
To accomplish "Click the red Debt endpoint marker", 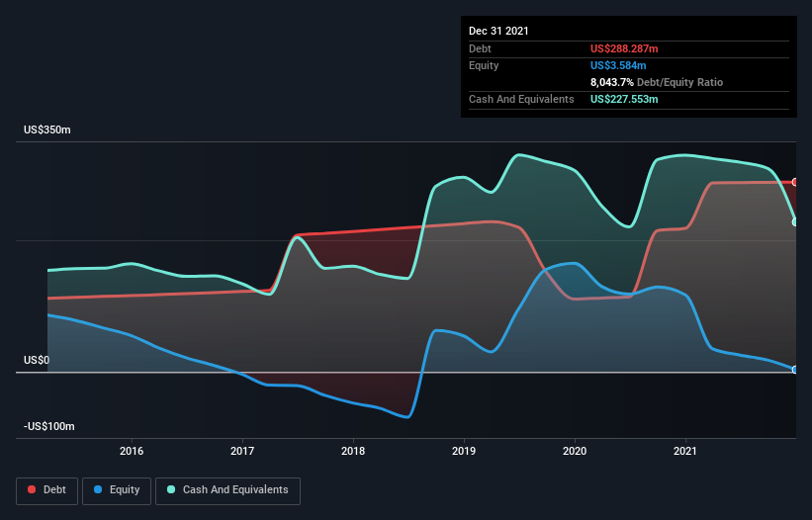I will click(x=795, y=182).
